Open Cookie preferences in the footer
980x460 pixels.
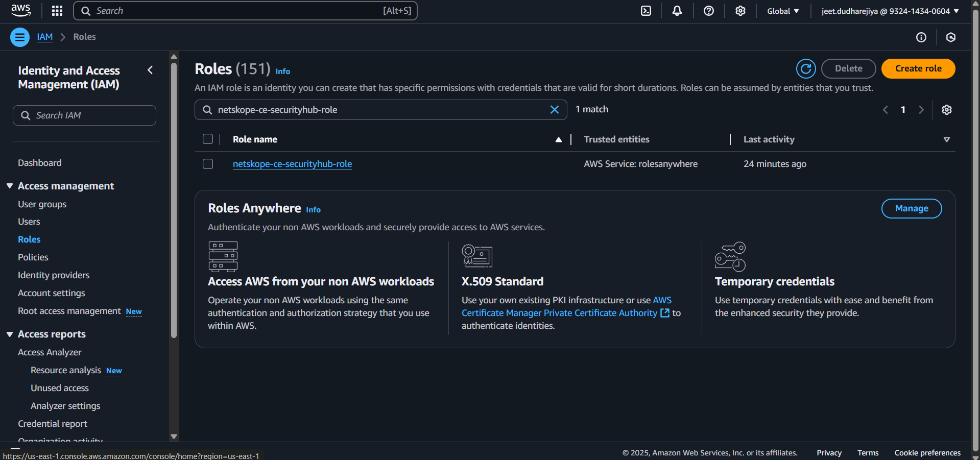tap(927, 453)
